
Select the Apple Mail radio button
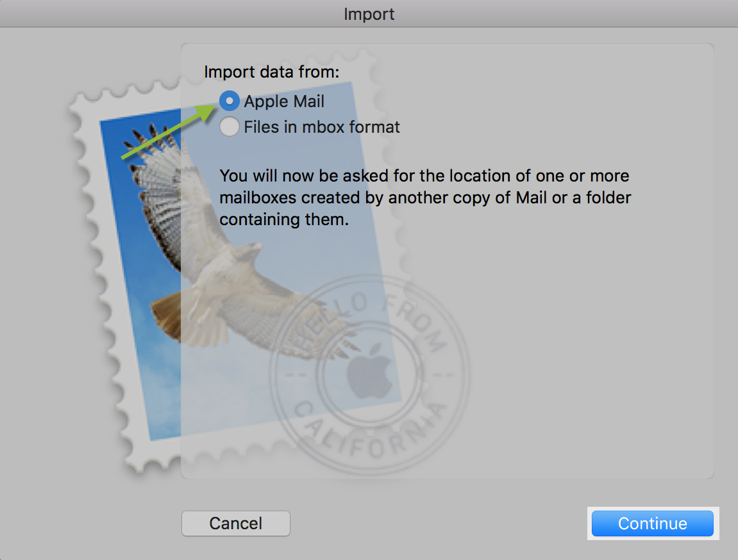pyautogui.click(x=229, y=101)
